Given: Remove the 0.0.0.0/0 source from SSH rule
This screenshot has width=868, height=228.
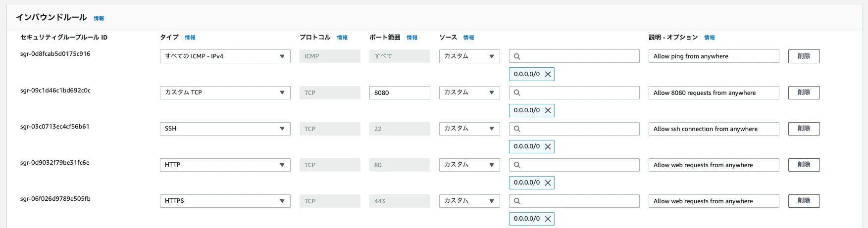Looking at the screenshot, I should point(548,146).
